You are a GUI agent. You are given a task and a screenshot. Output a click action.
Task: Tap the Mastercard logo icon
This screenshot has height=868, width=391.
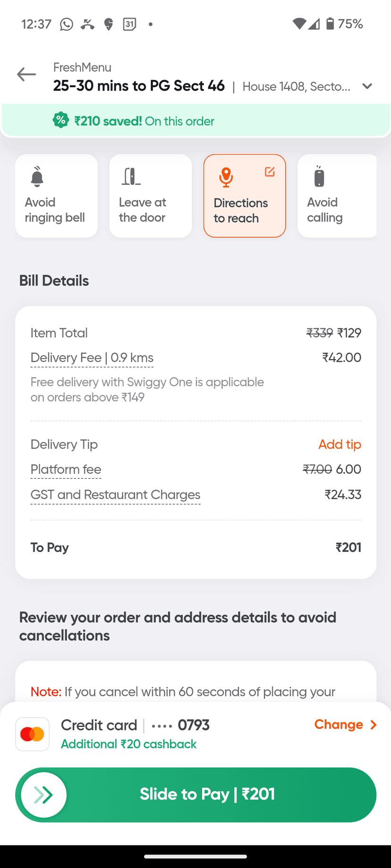click(x=32, y=734)
